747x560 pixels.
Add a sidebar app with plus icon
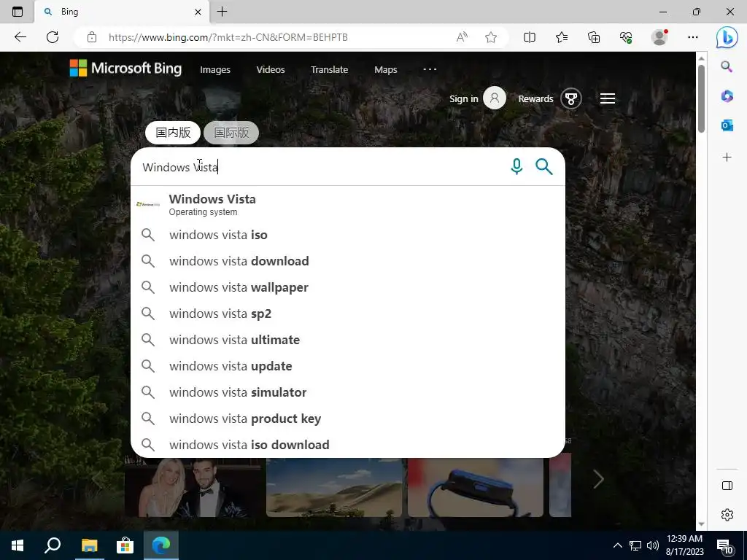(727, 157)
